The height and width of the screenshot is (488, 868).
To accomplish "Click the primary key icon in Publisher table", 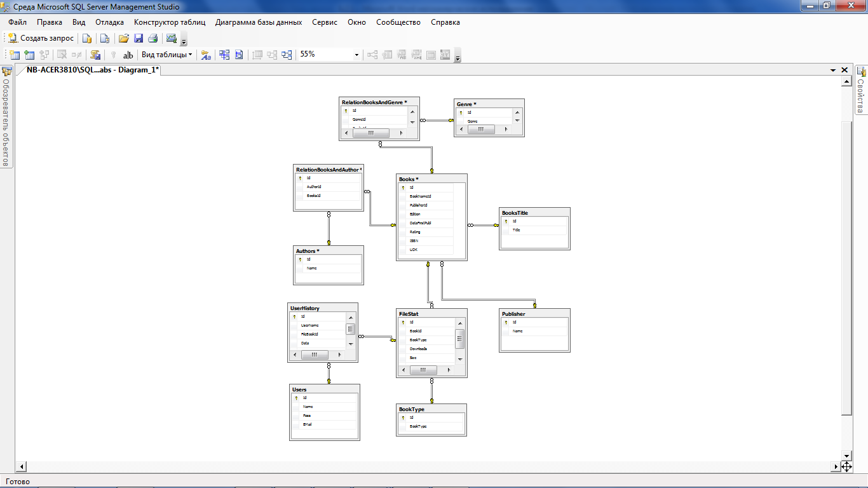I will pyautogui.click(x=506, y=322).
